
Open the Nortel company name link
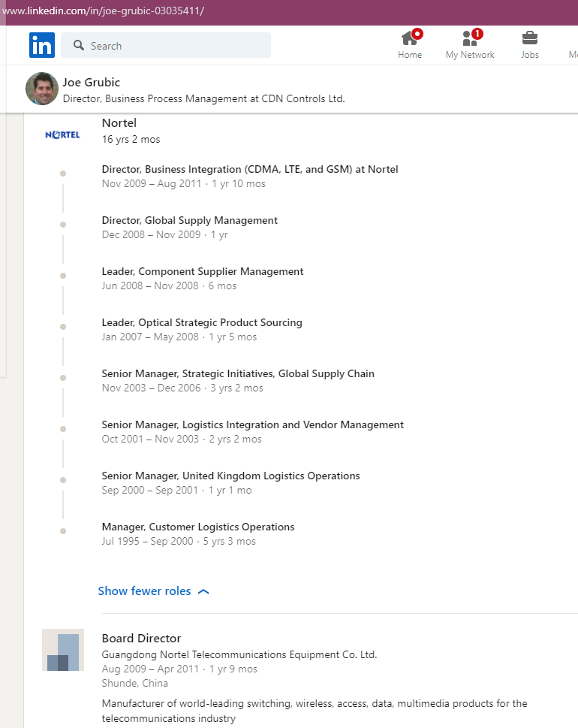pyautogui.click(x=119, y=123)
